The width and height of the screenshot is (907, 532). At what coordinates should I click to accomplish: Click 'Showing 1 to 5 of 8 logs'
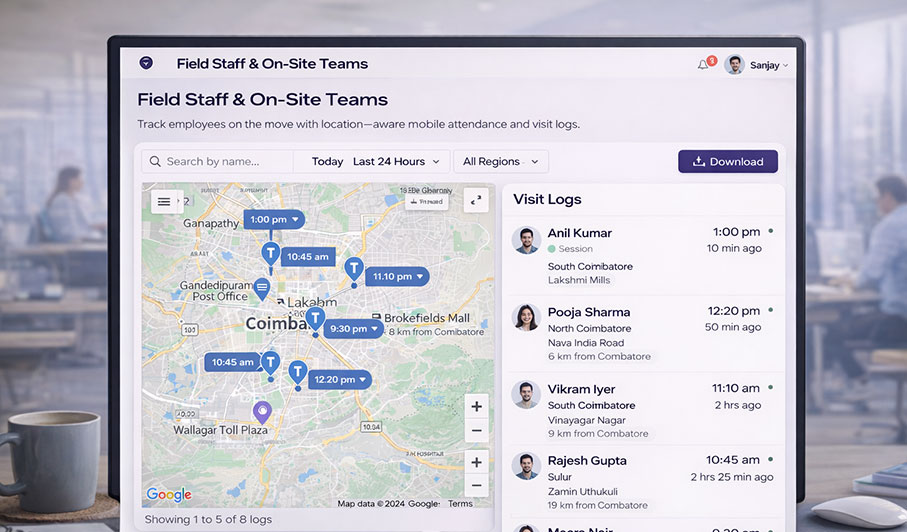pos(208,519)
